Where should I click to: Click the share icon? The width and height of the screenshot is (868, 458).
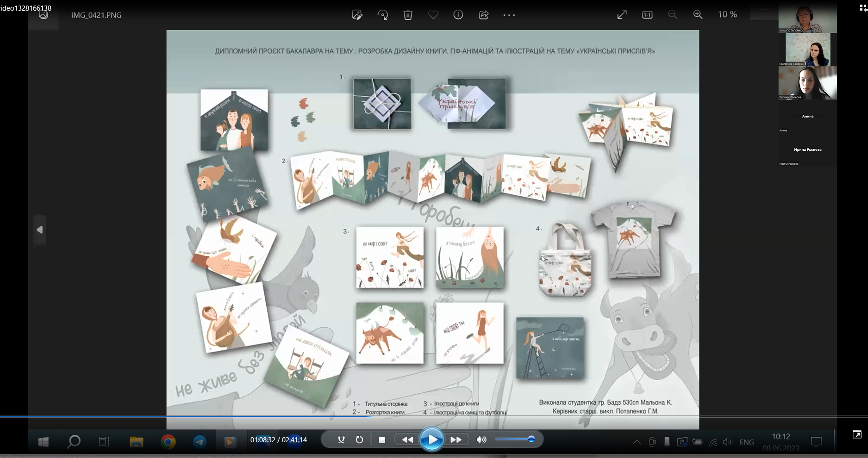(x=484, y=15)
